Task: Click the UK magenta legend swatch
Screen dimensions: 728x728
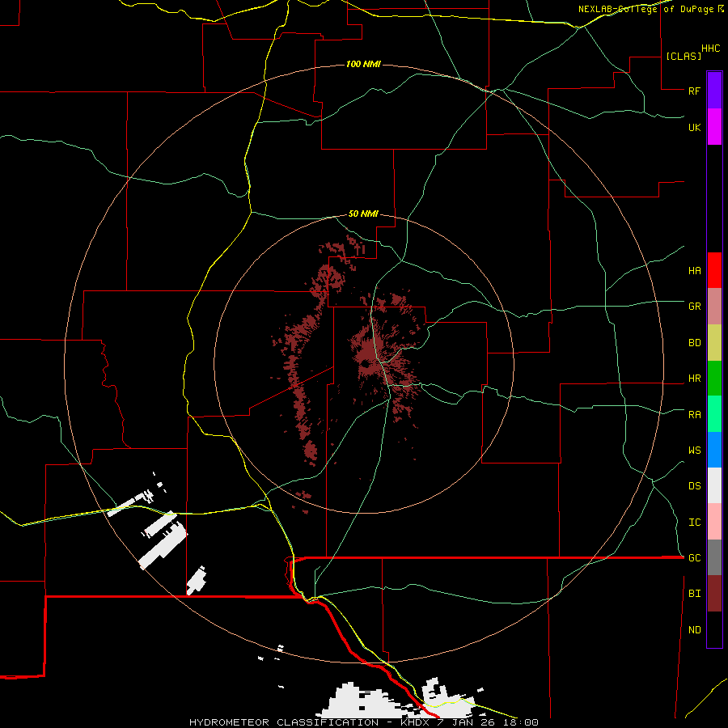Action: [714, 127]
